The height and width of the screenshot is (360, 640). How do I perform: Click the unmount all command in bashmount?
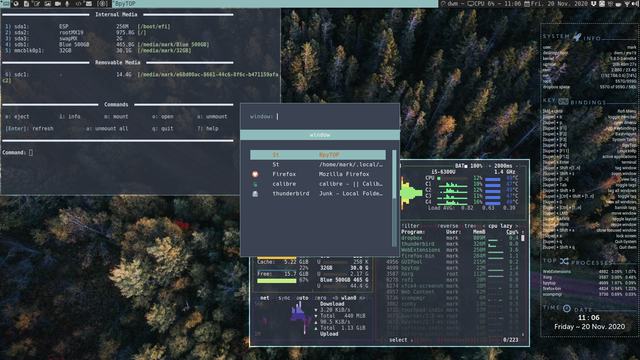pos(107,129)
